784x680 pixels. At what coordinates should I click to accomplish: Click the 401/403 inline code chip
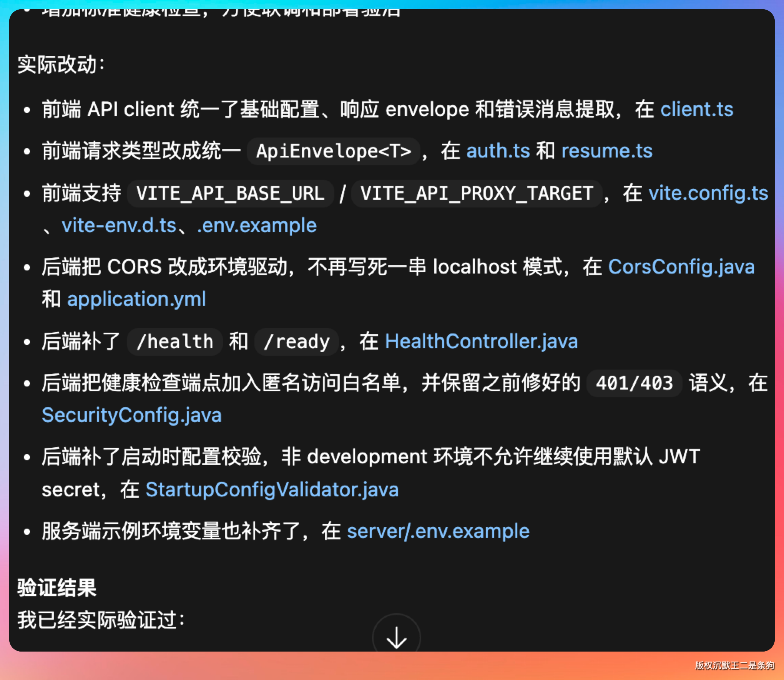634,383
